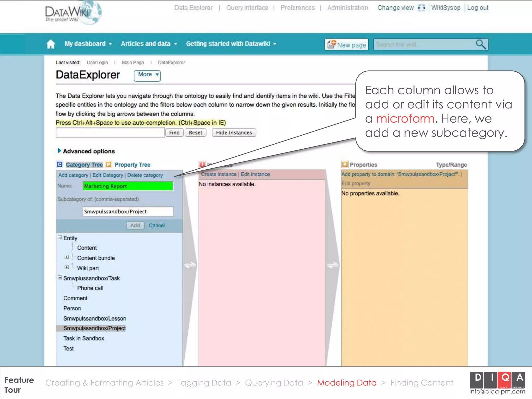Select the Test category

(x=69, y=349)
